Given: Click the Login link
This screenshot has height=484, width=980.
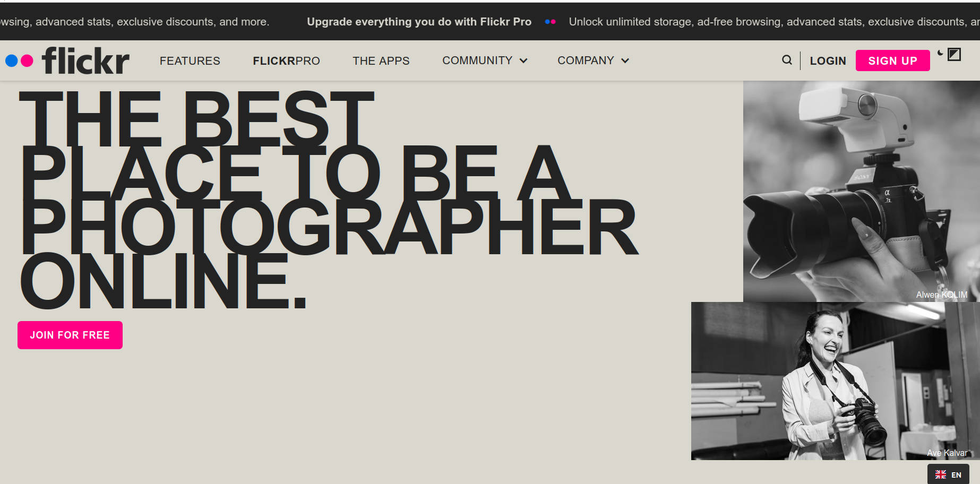Looking at the screenshot, I should point(828,61).
